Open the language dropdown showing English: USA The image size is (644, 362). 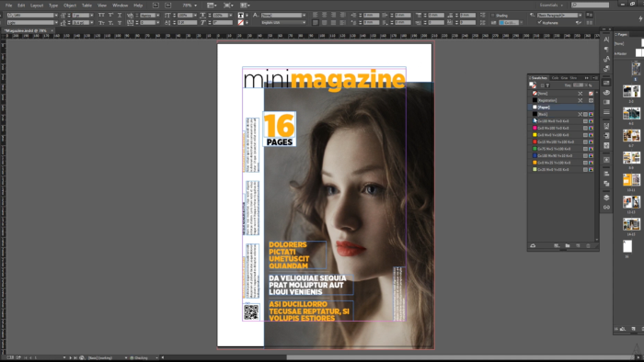283,23
